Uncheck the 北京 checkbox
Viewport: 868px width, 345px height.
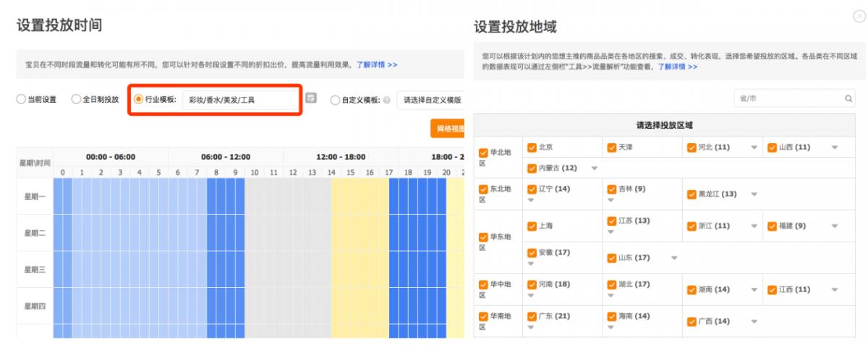tap(532, 147)
